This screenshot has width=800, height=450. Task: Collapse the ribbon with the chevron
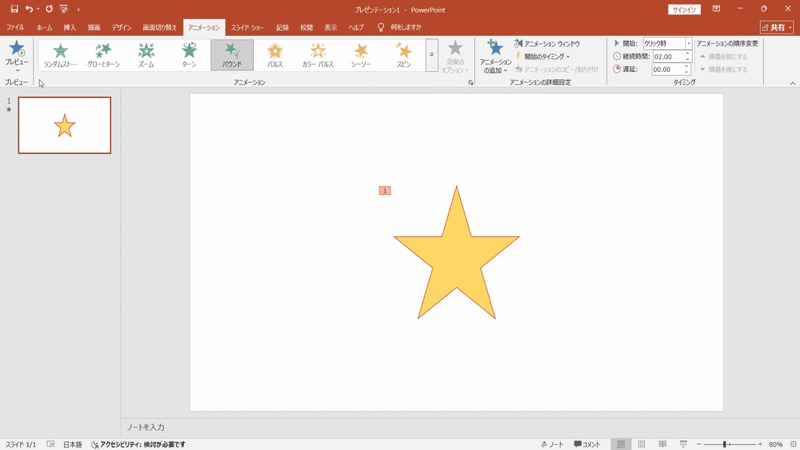point(792,83)
